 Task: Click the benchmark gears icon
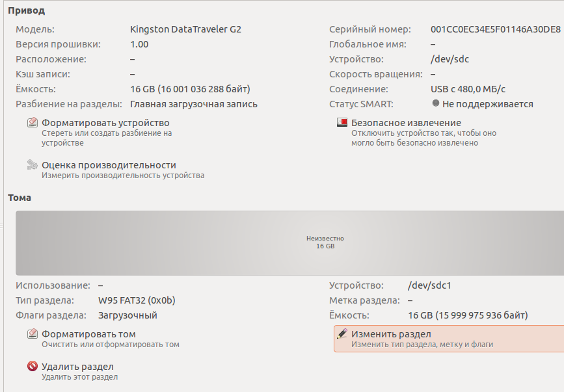(33, 165)
